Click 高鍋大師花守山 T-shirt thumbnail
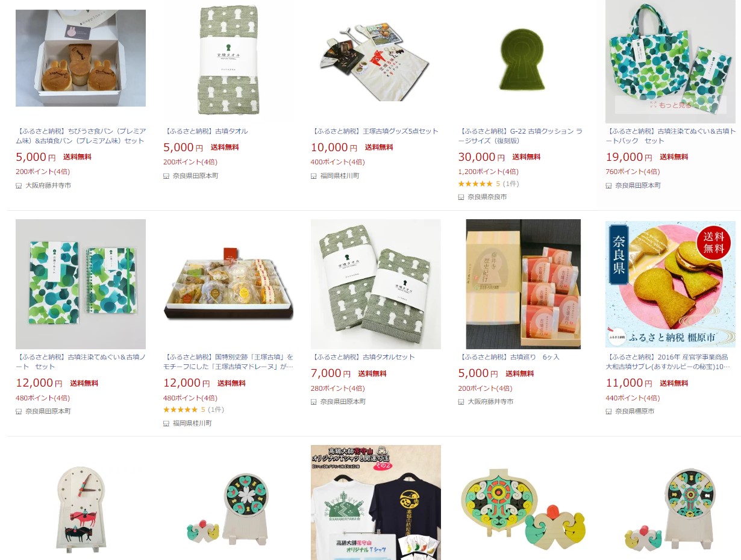 click(x=376, y=502)
